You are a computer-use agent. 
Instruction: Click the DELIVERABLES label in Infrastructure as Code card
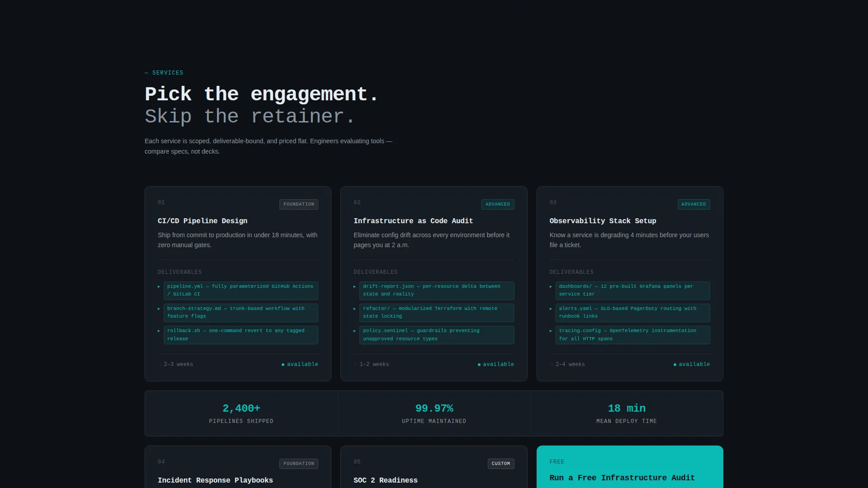[375, 272]
